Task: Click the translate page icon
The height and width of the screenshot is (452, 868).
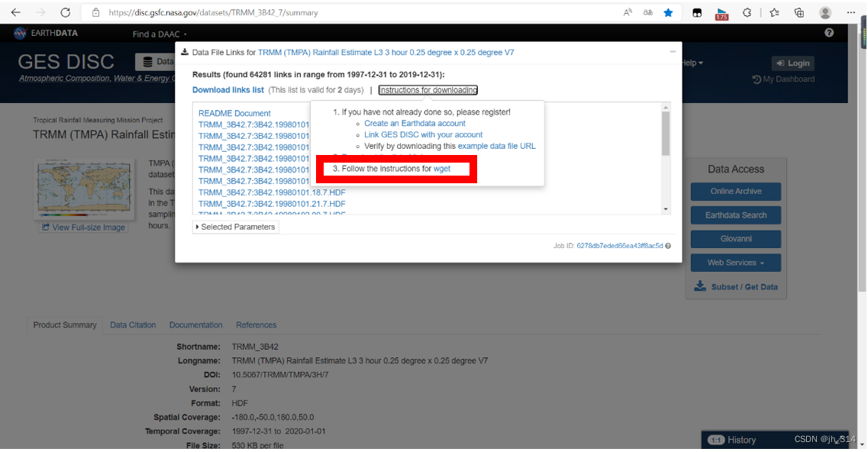Action: 647,12
